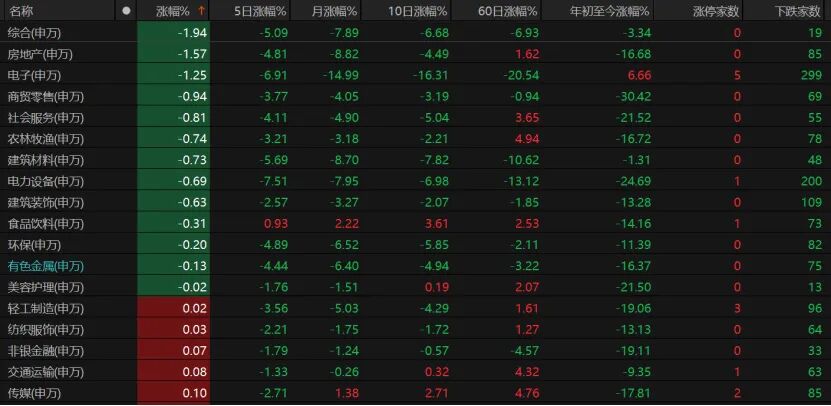Select the 轻工制造(申万) row name
This screenshot has height=406, width=831.
pyautogui.click(x=46, y=308)
